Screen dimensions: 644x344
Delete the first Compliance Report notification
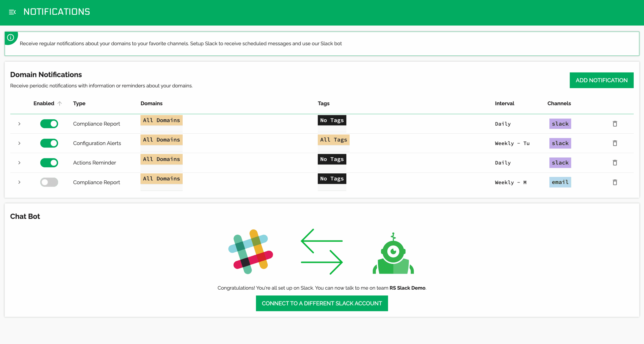tap(615, 124)
